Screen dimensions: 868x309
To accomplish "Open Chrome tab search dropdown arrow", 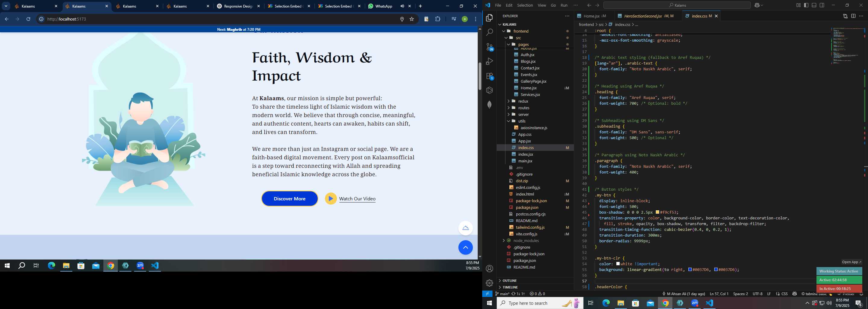I will 6,6.
